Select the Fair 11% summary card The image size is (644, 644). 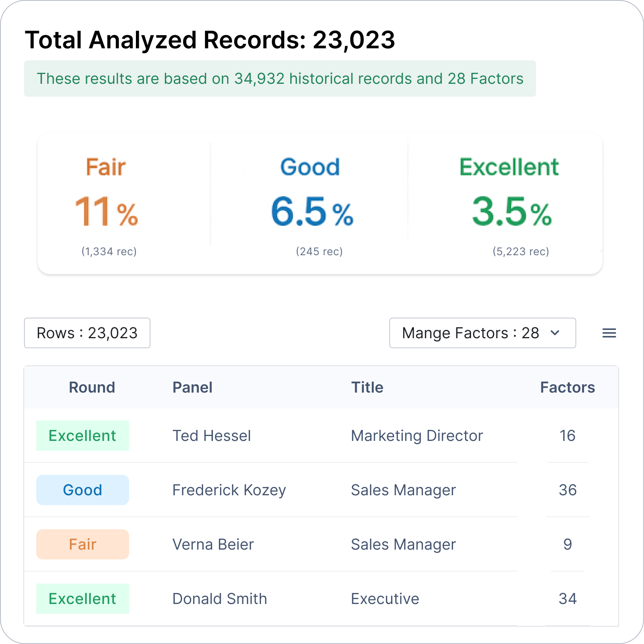click(108, 204)
